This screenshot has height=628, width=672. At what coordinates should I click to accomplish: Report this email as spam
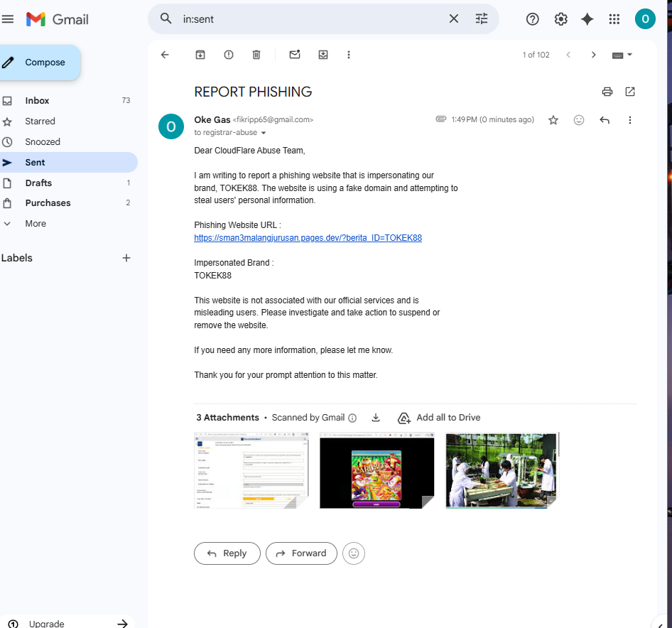229,55
